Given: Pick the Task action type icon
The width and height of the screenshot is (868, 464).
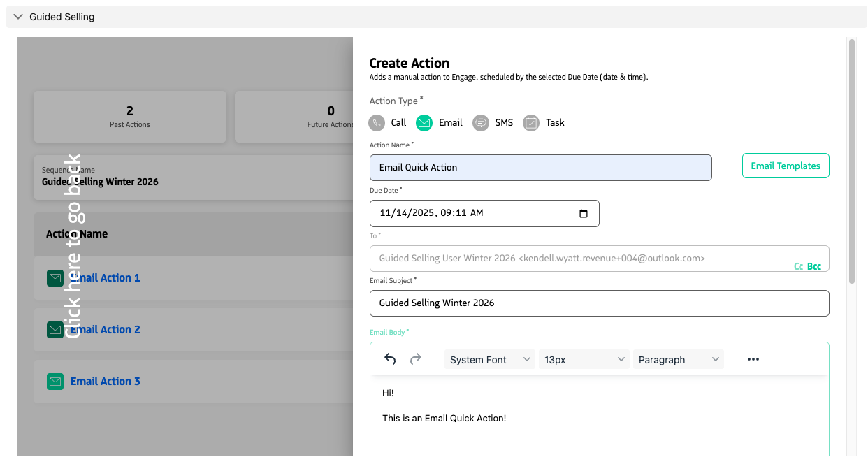Looking at the screenshot, I should pos(531,122).
